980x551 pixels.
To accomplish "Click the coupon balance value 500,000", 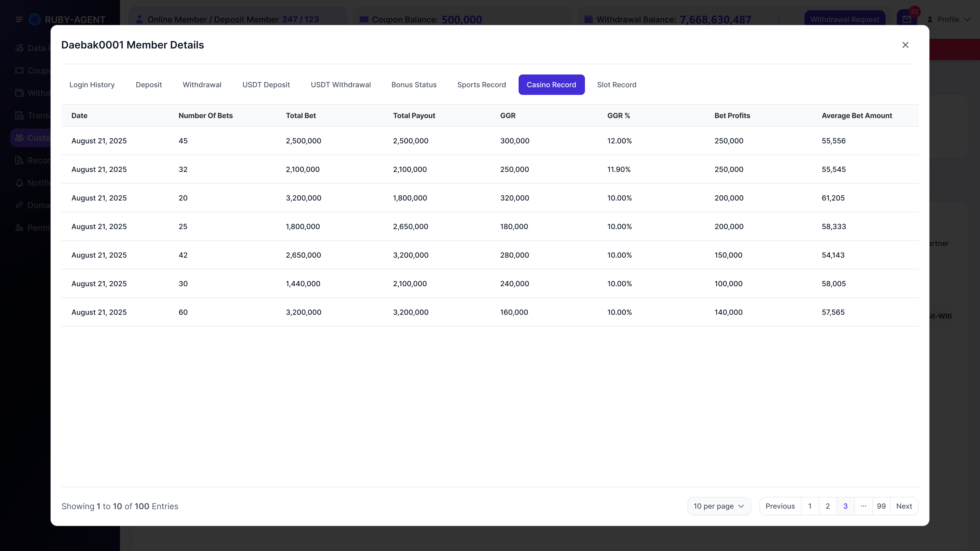I will click(461, 19).
